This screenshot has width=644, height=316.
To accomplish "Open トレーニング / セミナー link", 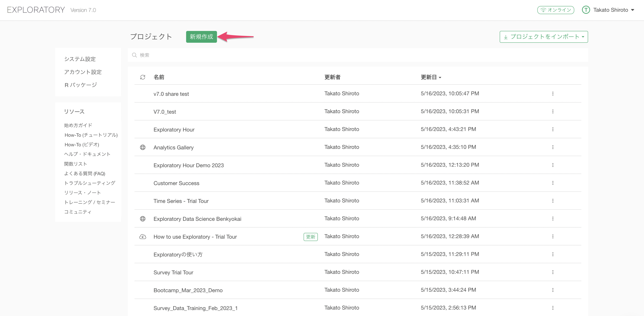I will click(89, 202).
